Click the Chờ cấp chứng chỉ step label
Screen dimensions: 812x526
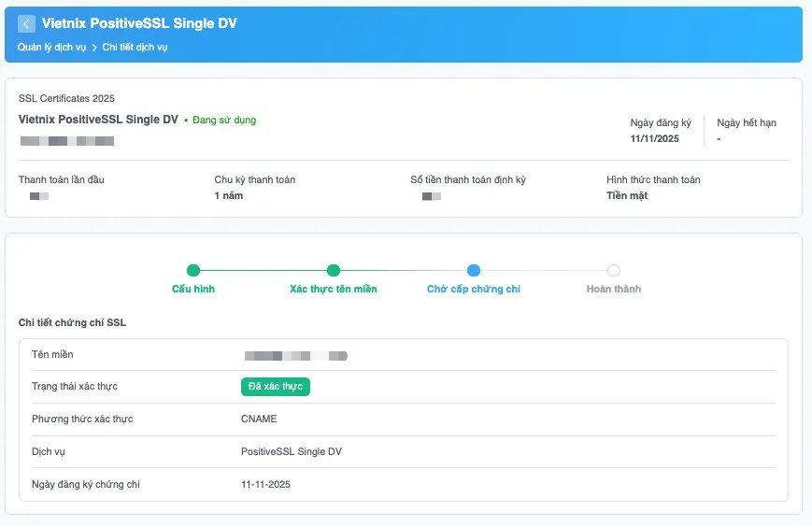click(474, 290)
